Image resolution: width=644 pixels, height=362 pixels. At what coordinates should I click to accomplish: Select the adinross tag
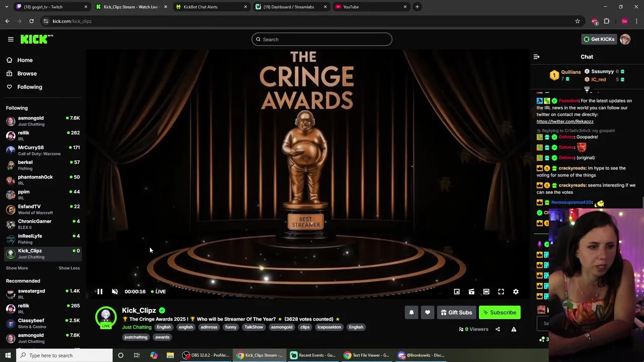click(209, 327)
